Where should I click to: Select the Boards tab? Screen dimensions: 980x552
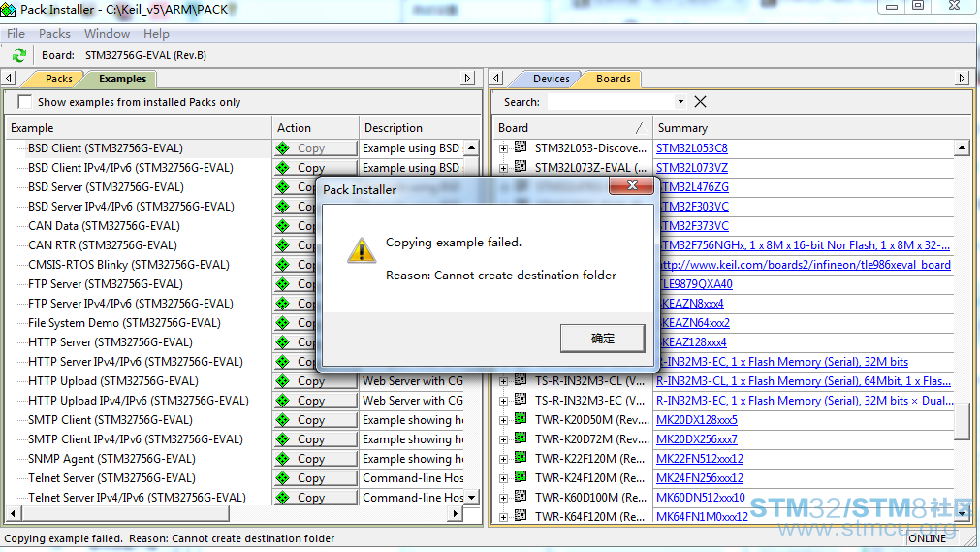614,79
